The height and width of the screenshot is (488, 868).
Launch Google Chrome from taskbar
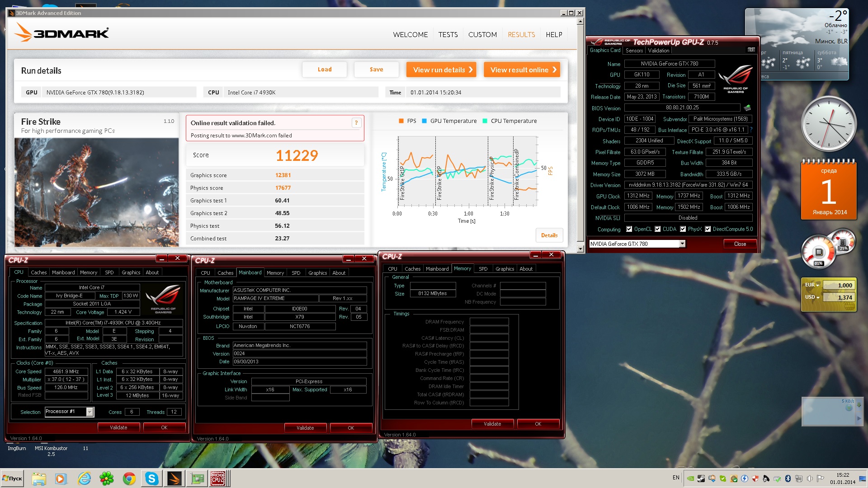[129, 479]
